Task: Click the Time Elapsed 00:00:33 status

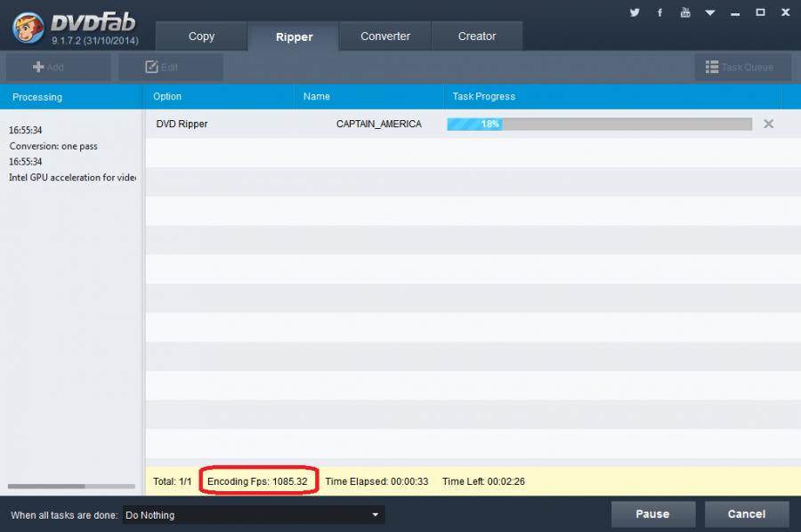Action: pyautogui.click(x=376, y=481)
